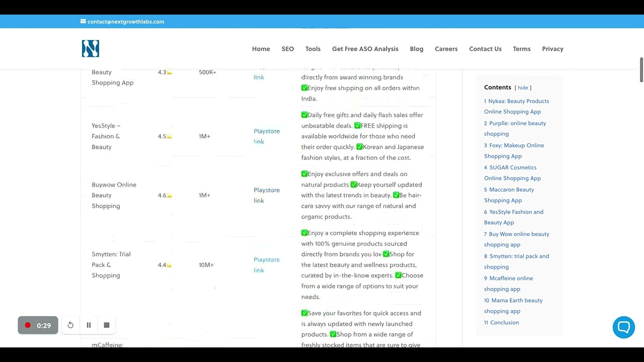
Task: Click the red record timer indicator
Action: 38,325
